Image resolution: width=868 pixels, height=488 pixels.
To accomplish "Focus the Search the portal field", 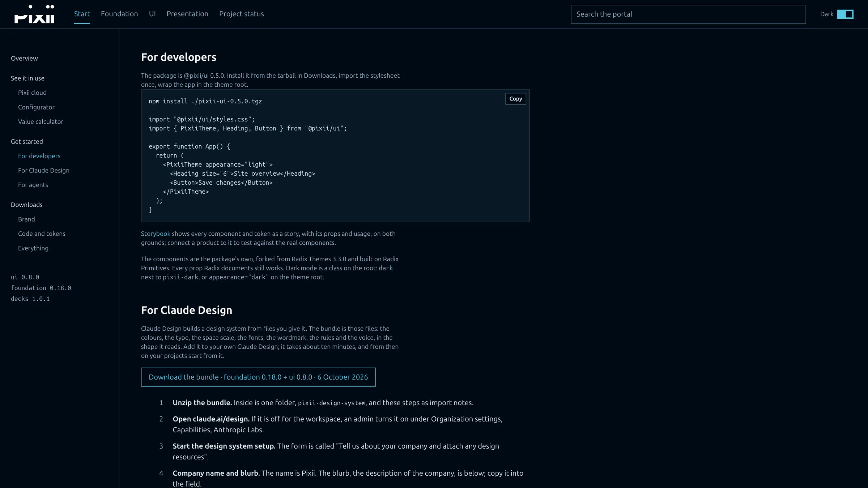I will (x=688, y=14).
